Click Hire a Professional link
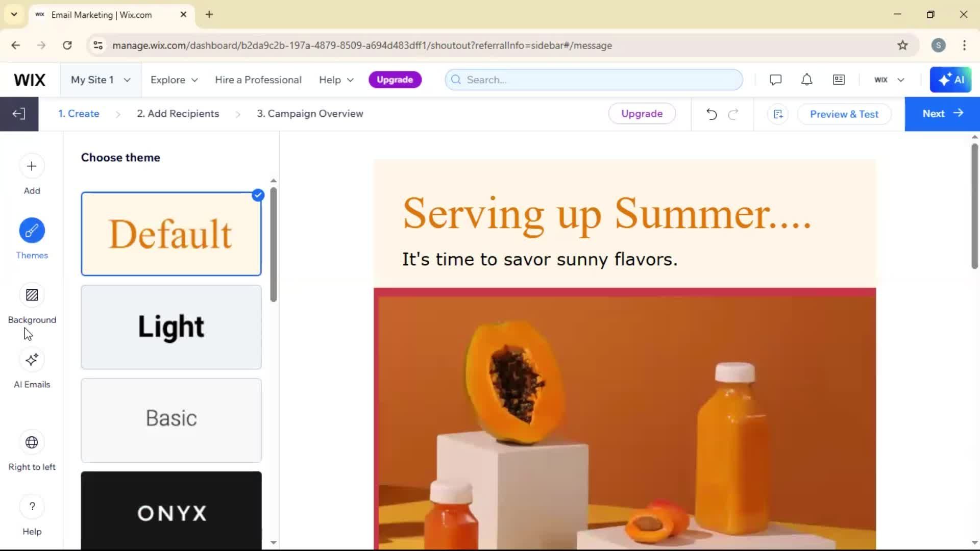Viewport: 980px width, 551px height. coord(258,80)
